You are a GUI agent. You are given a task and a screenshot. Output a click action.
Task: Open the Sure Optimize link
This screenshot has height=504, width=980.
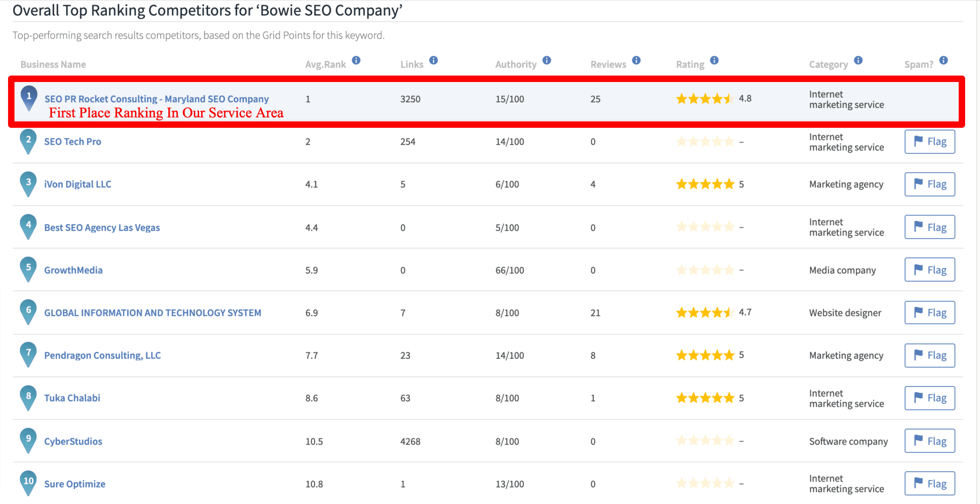pos(74,484)
